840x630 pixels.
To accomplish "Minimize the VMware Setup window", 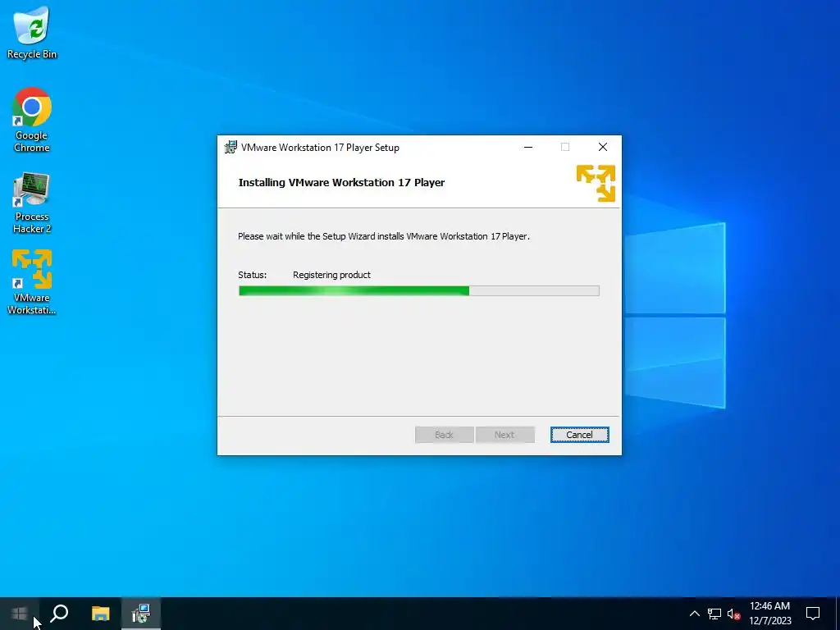I will [528, 148].
